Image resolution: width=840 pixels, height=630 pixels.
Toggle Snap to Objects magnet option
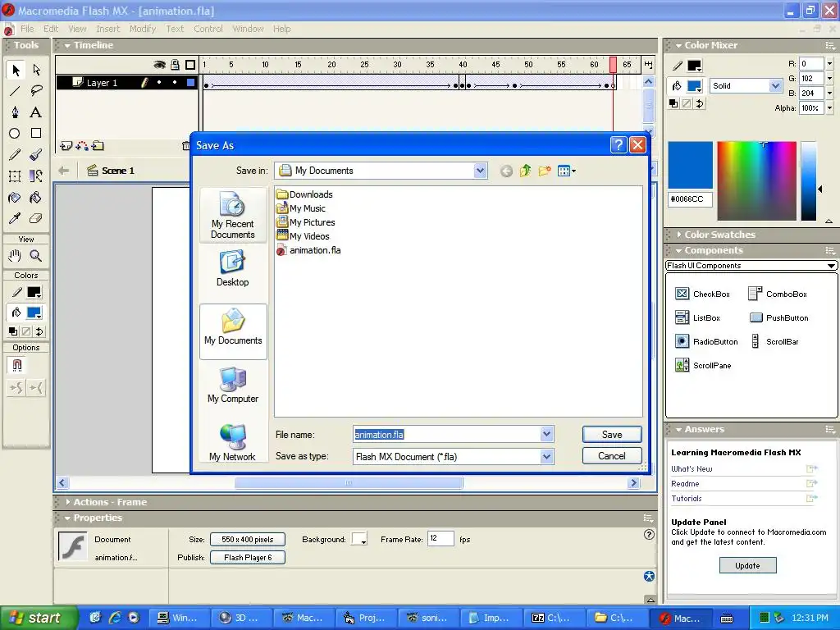(16, 365)
